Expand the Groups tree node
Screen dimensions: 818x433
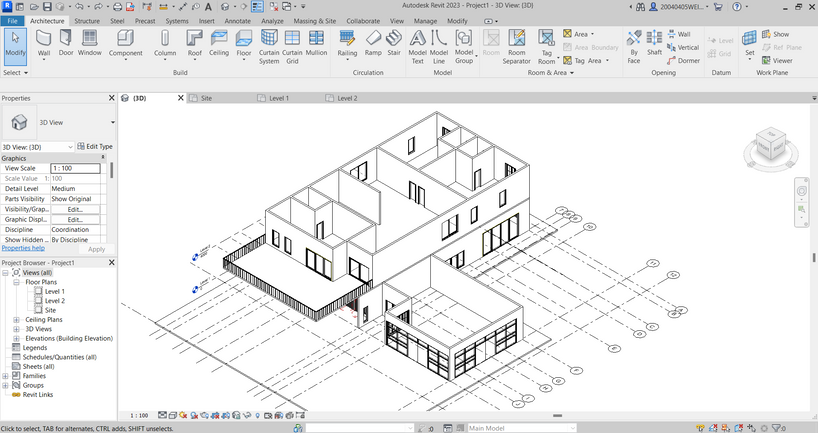5,385
